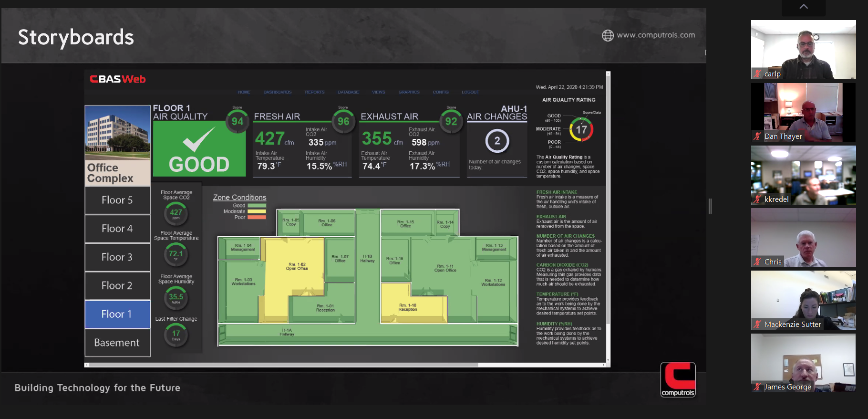868x419 pixels.
Task: Click the vertical scrollbar beside the dashboard
Action: 608,218
